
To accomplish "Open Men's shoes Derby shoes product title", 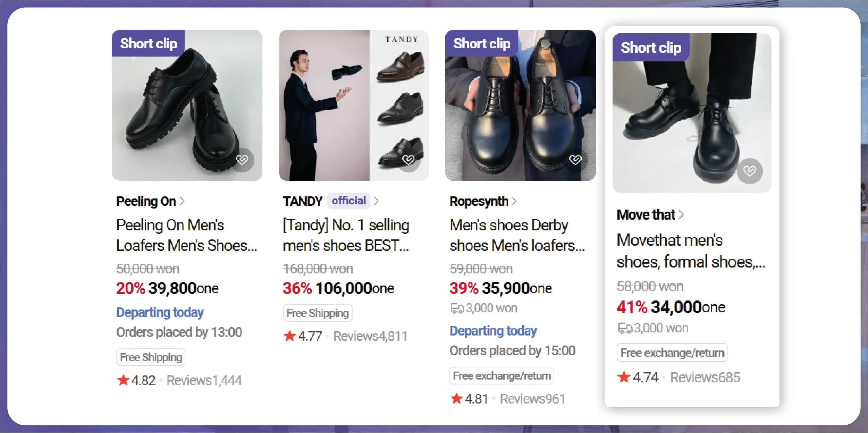I will [517, 235].
